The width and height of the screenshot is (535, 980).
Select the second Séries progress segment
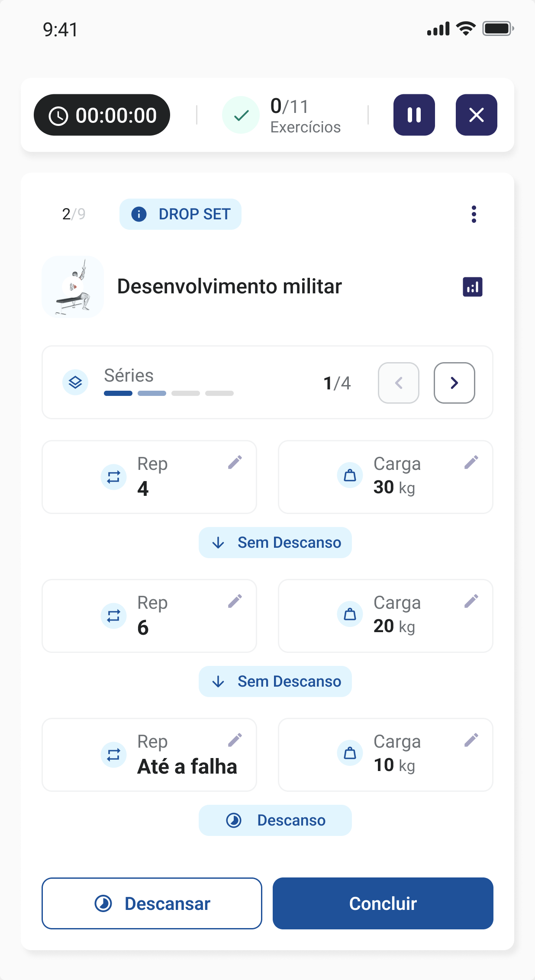(152, 393)
